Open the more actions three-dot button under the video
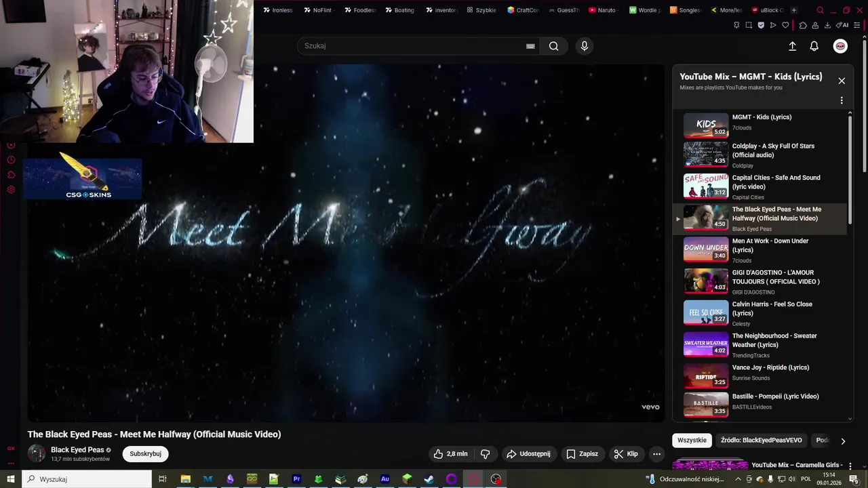 656,454
